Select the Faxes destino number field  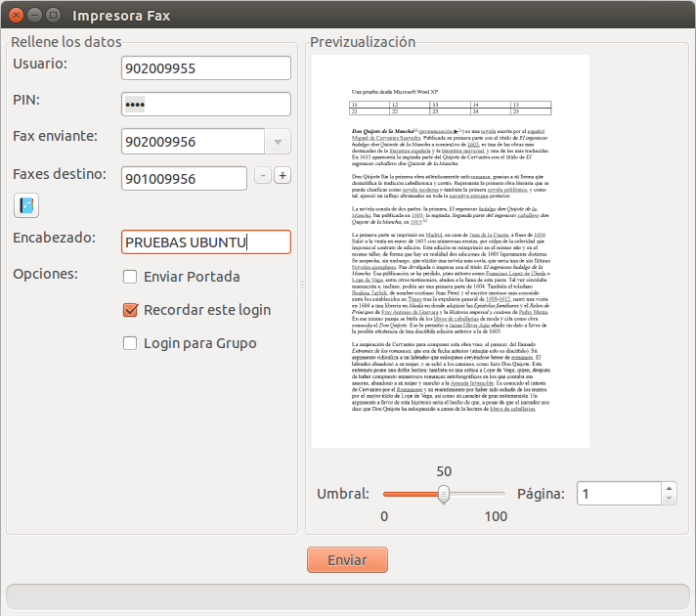tap(184, 179)
